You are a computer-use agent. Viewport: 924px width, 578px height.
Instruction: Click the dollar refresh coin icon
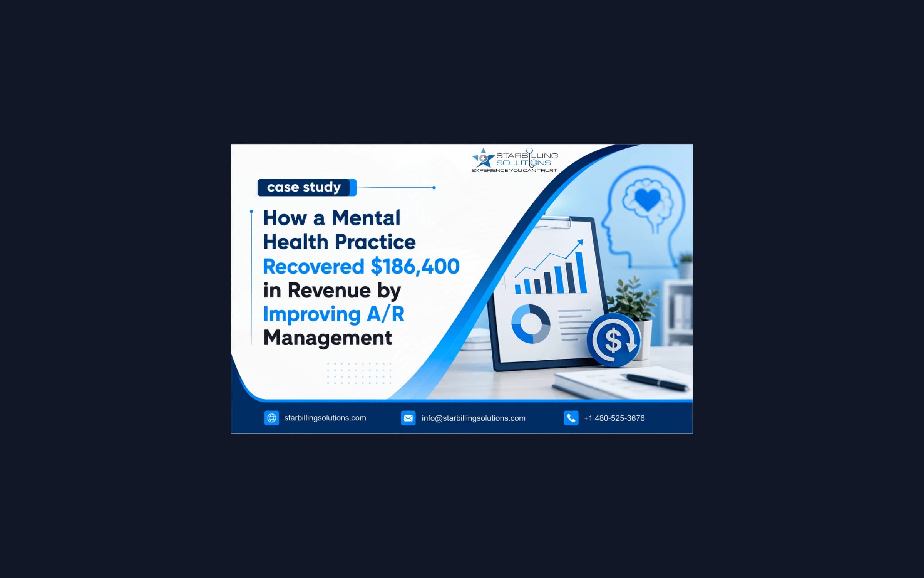pyautogui.click(x=614, y=340)
